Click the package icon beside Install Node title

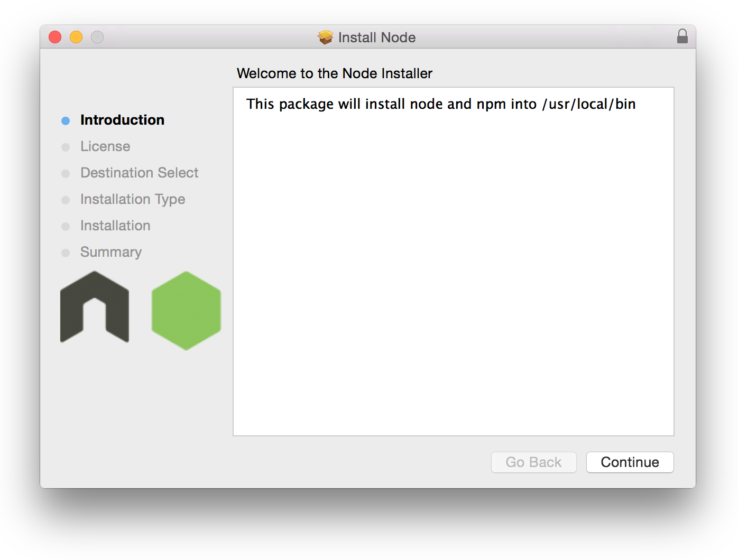click(x=325, y=37)
